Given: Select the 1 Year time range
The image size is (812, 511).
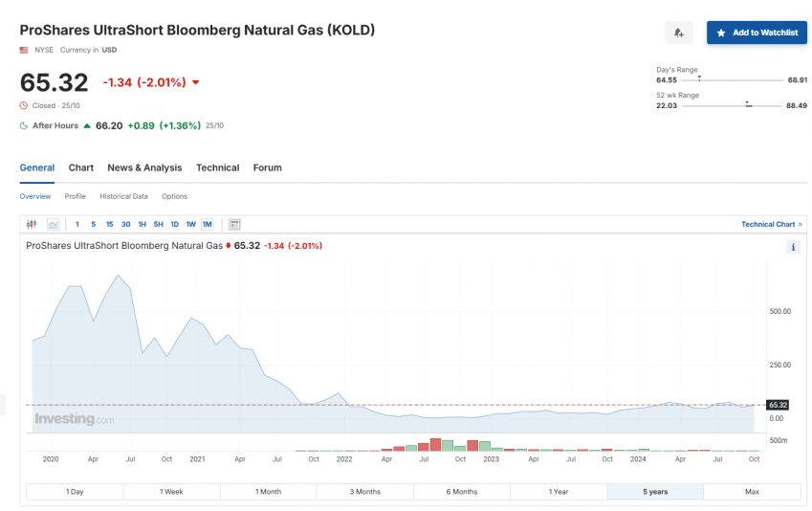Looking at the screenshot, I should (x=559, y=492).
